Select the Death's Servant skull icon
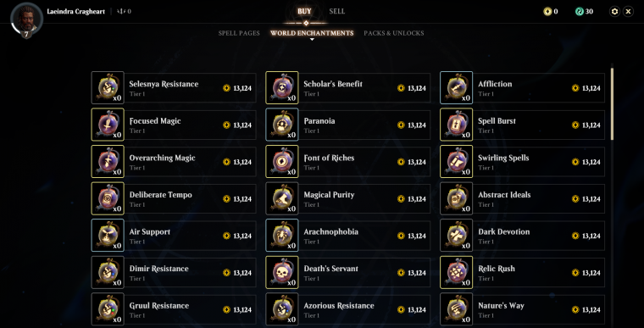This screenshot has width=644, height=328. [x=282, y=273]
